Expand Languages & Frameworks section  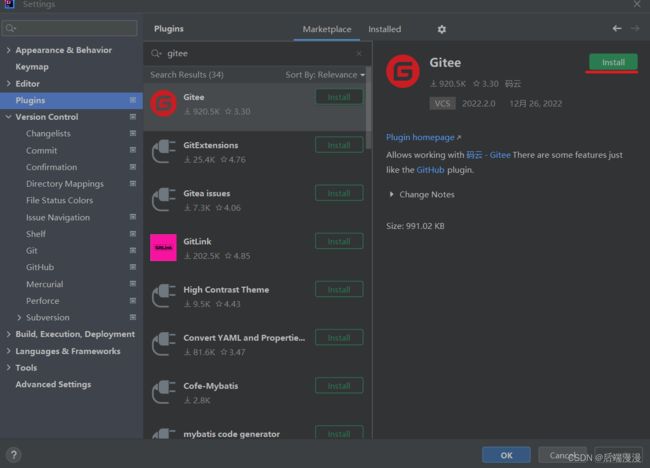tap(8, 351)
